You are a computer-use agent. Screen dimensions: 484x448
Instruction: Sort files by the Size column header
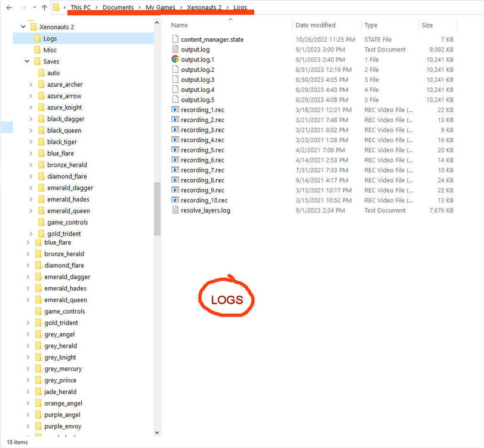427,25
